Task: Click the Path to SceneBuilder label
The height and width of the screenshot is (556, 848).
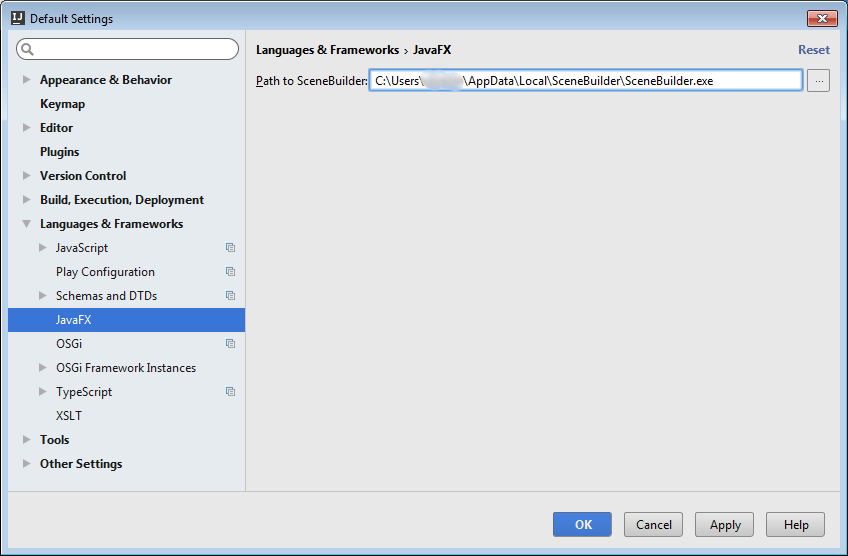Action: (312, 81)
